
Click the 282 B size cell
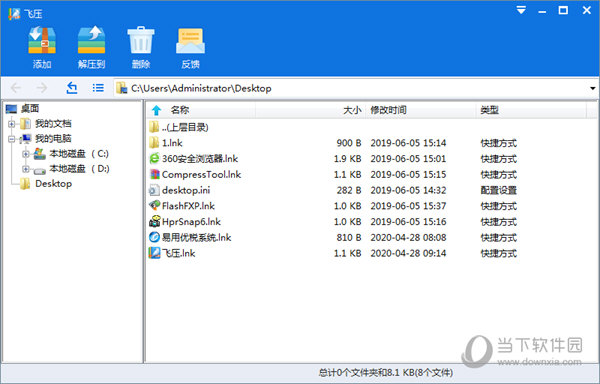coord(349,190)
